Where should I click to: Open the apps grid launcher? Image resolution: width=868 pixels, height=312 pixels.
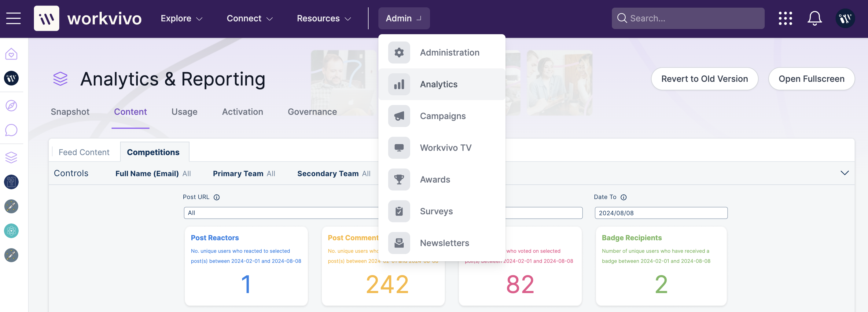click(x=785, y=18)
